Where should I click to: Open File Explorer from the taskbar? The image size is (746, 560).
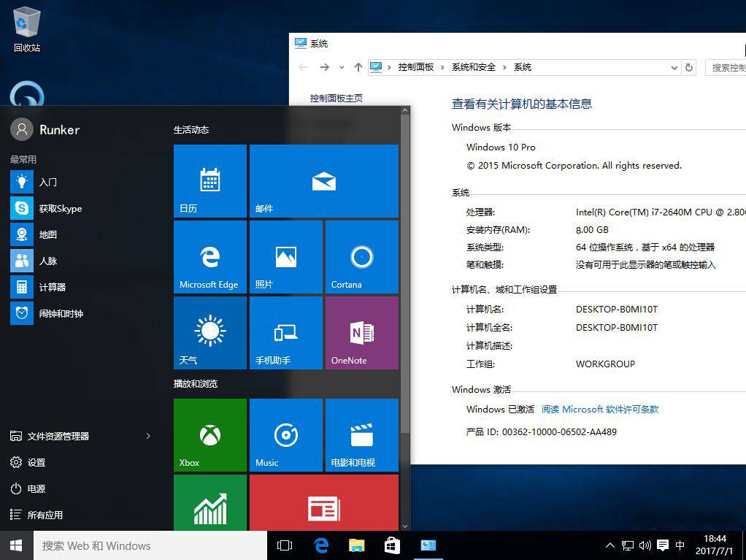tap(356, 545)
